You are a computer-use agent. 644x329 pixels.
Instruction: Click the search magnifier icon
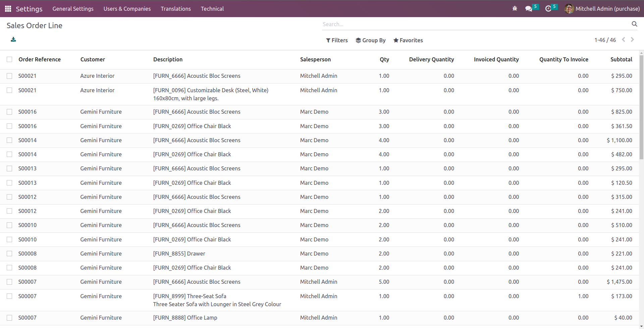pos(634,24)
